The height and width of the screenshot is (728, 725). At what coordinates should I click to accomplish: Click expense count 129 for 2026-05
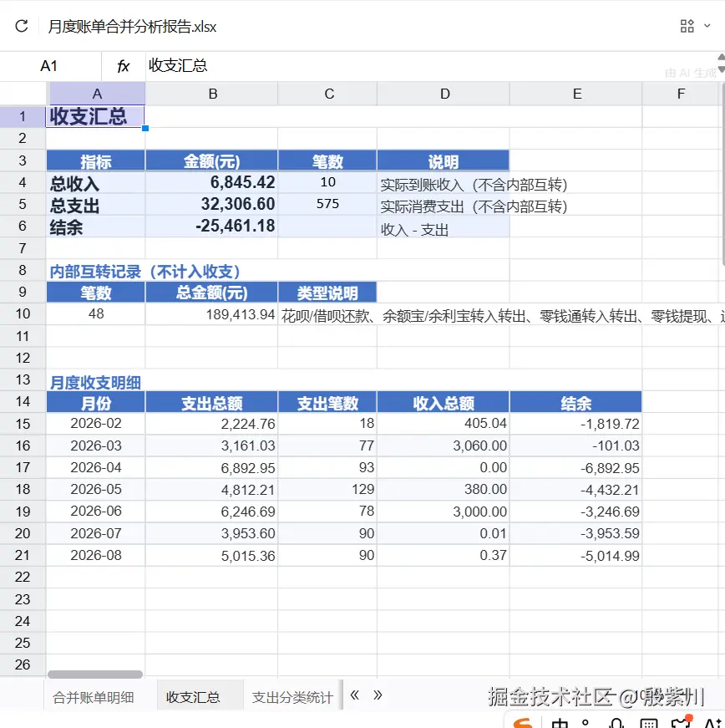coord(327,489)
